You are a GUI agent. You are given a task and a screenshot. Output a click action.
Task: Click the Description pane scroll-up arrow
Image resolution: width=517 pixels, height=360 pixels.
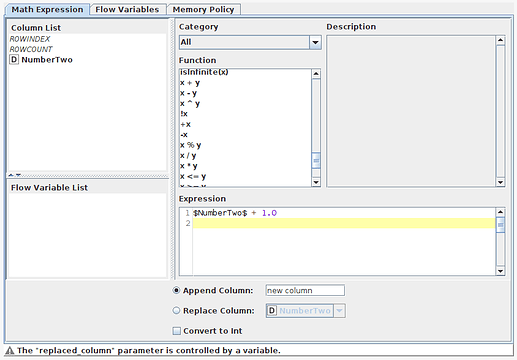tap(500, 40)
